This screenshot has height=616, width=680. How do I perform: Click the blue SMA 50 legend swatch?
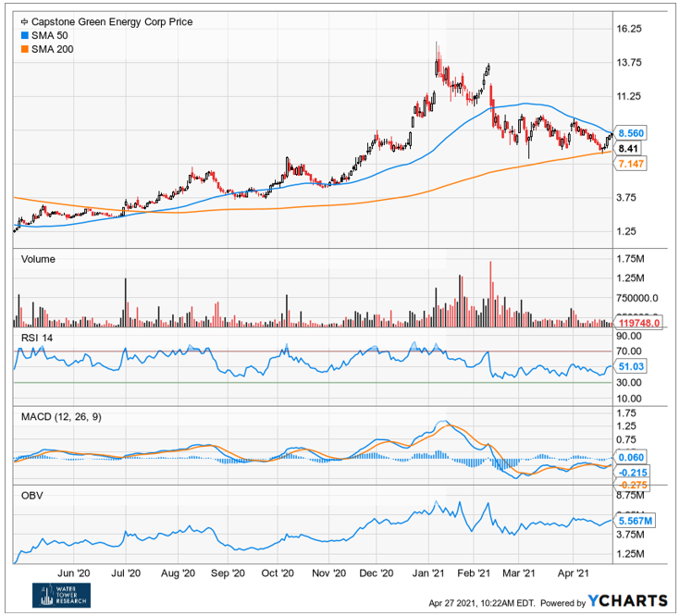[25, 35]
